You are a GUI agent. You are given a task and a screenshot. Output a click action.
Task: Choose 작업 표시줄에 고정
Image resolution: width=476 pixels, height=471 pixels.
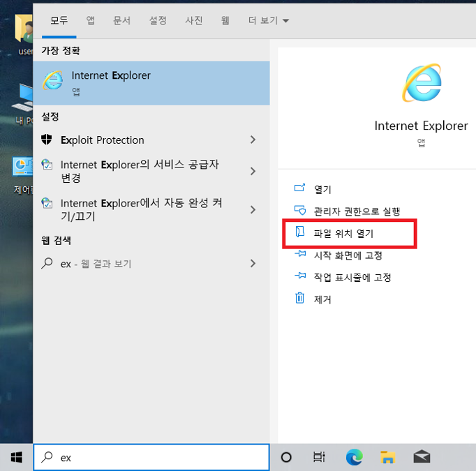352,277
